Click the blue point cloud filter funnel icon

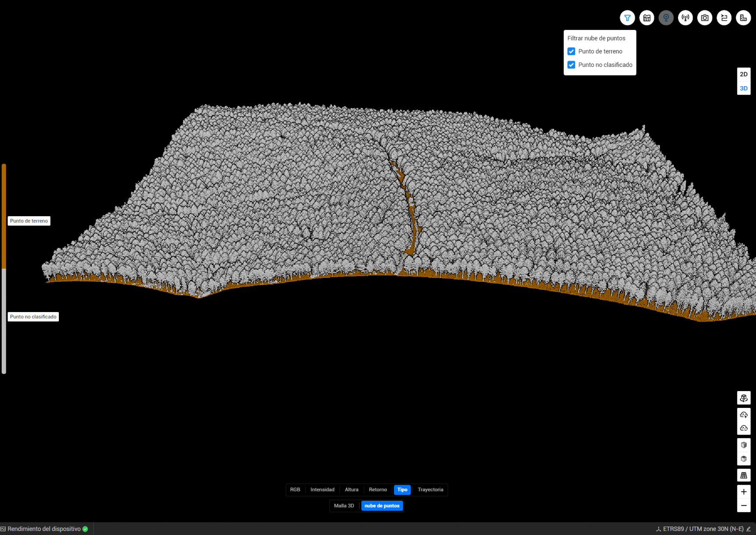(627, 18)
